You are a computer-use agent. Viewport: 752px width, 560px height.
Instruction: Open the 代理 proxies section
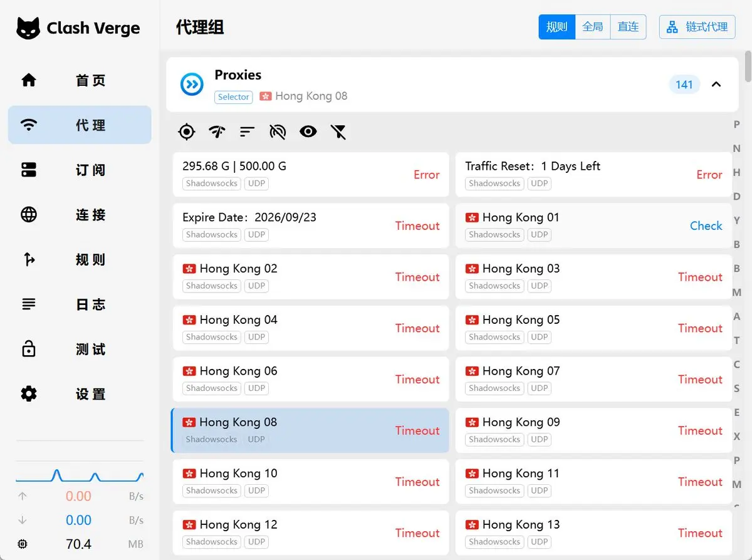[x=80, y=125]
